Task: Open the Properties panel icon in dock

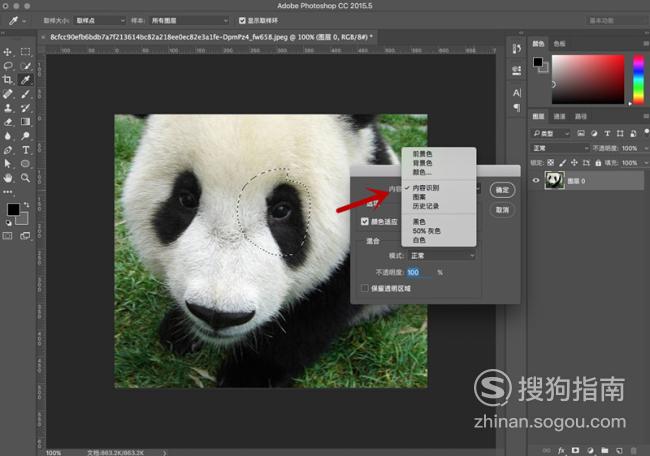Action: click(517, 70)
